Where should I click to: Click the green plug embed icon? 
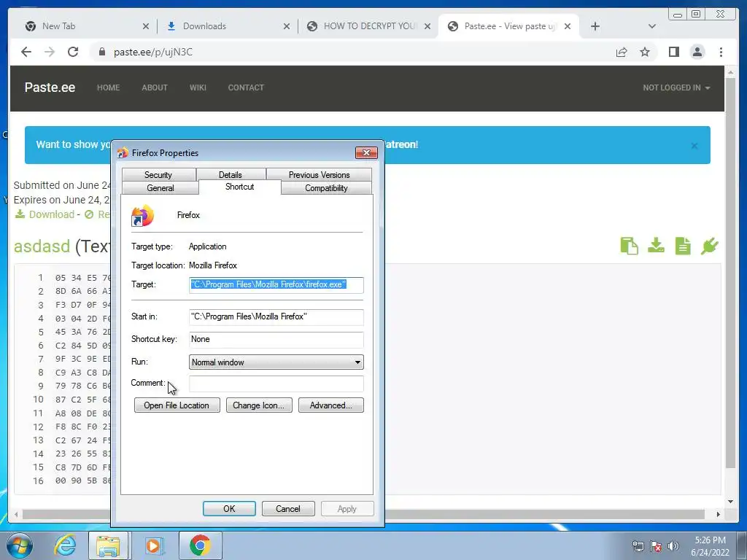(709, 246)
